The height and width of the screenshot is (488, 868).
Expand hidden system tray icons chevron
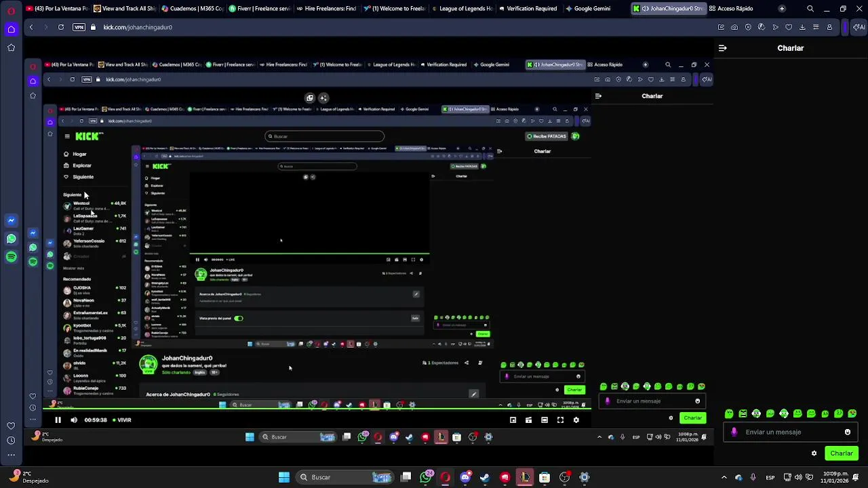point(724,477)
